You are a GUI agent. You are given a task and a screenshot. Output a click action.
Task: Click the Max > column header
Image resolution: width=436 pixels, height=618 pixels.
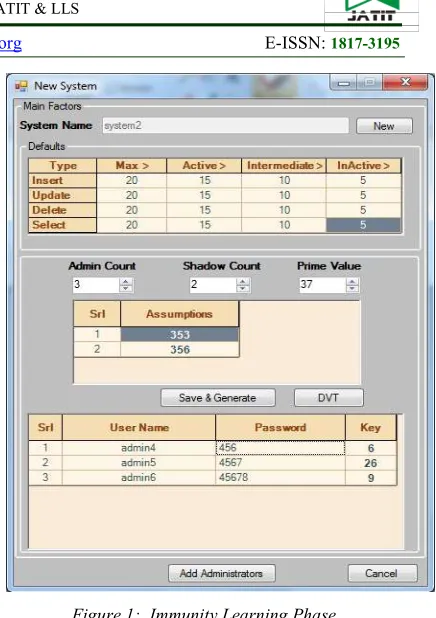132,166
